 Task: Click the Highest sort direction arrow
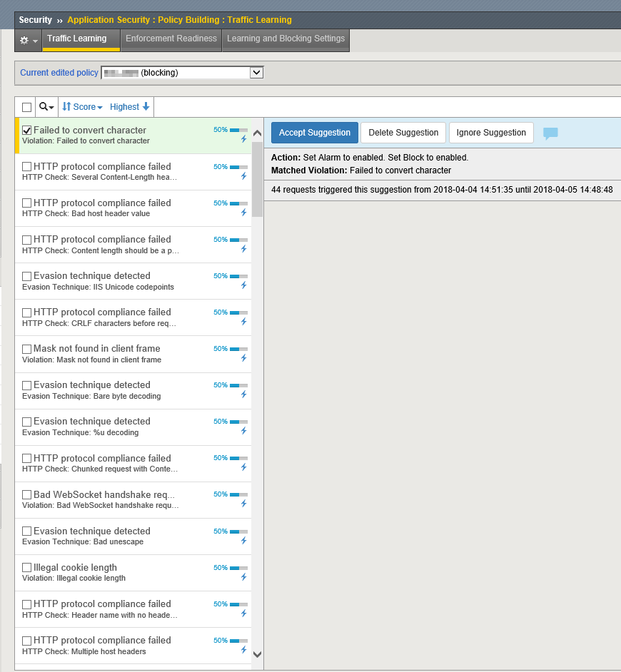tap(146, 107)
